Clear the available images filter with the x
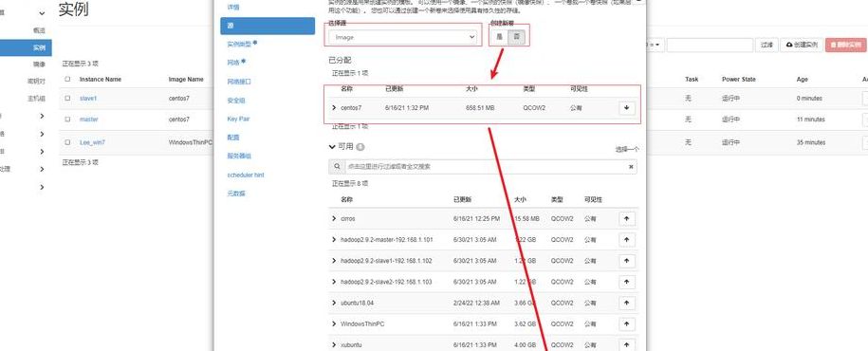 coord(631,166)
